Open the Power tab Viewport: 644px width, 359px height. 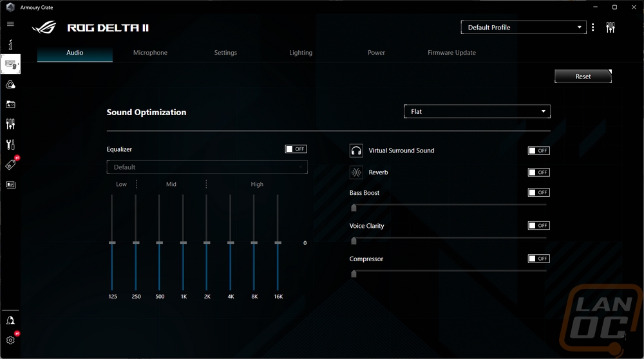coord(376,53)
